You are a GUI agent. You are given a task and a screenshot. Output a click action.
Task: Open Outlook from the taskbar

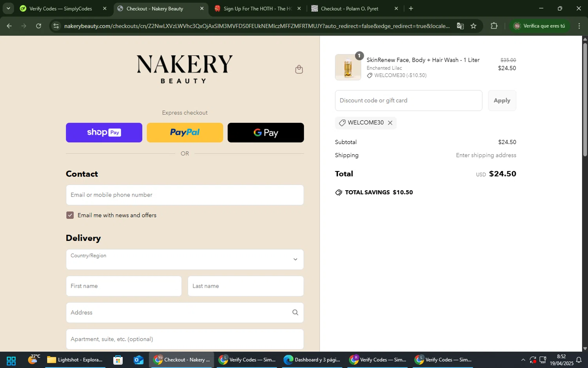coord(138,360)
